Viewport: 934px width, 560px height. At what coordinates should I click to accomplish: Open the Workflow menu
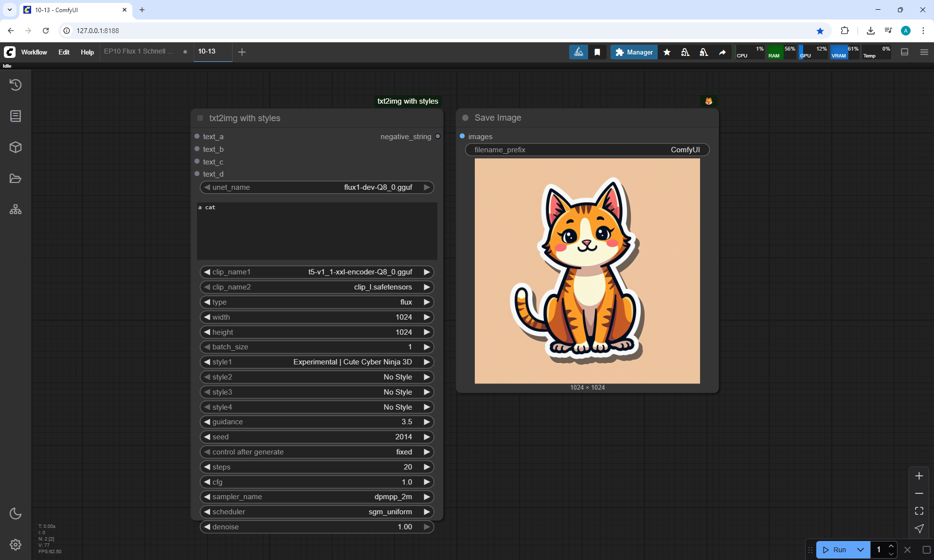34,52
